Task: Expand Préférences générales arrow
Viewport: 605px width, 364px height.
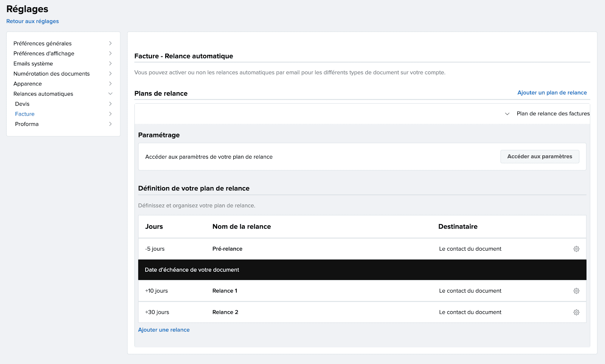Action: (x=110, y=43)
